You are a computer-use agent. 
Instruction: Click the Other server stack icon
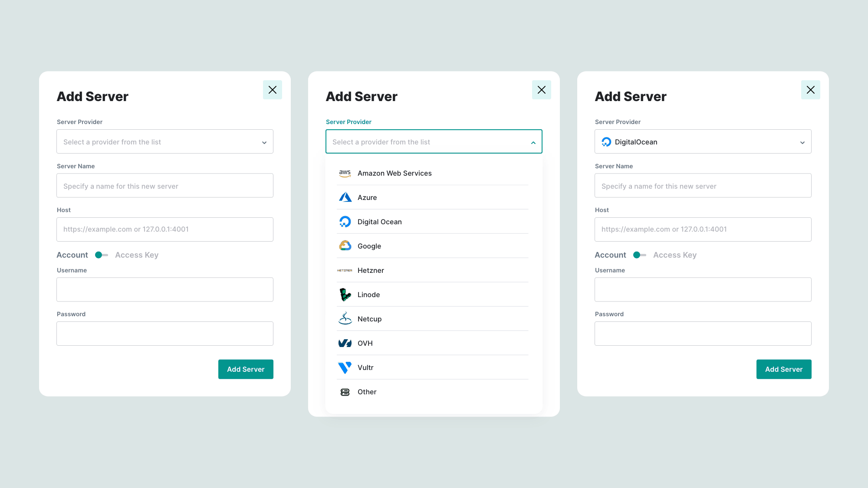pyautogui.click(x=345, y=392)
